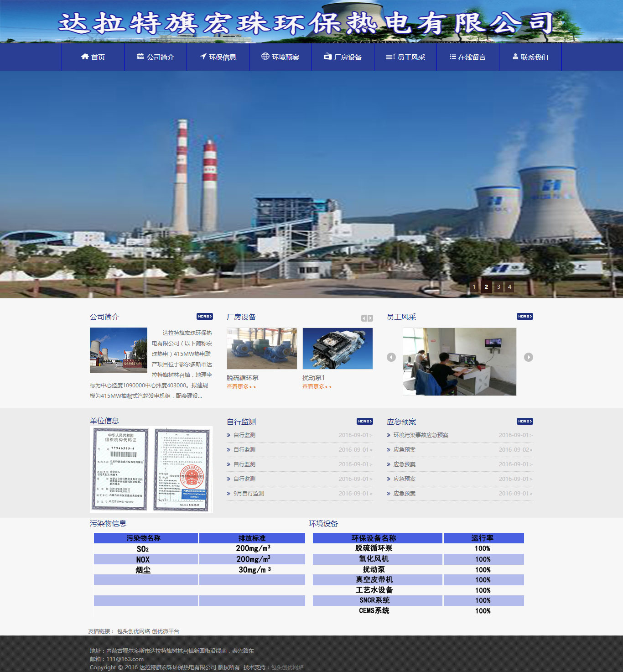
Task: Click the home icon beside 首页
Action: 85,57
